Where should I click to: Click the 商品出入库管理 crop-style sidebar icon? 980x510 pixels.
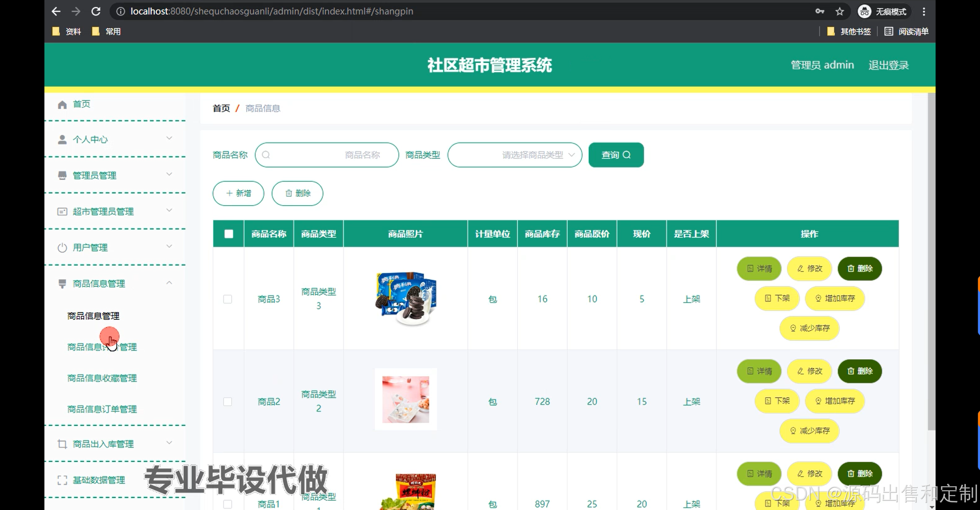click(62, 444)
